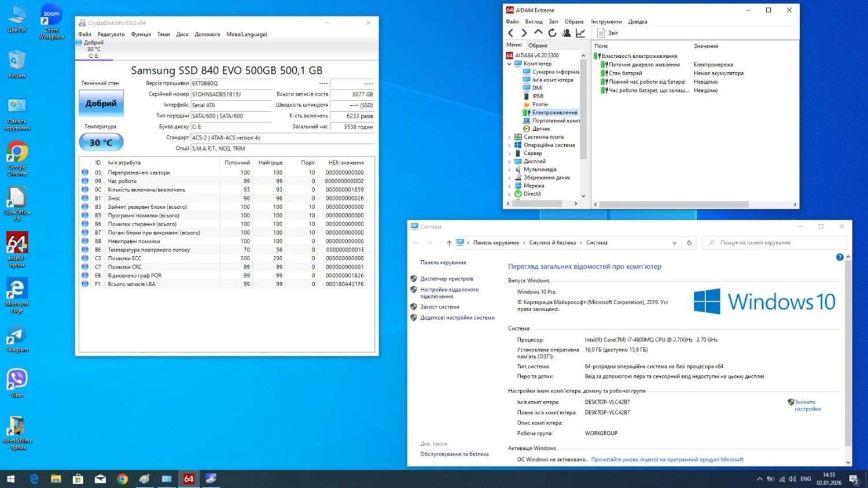Click the Chrome icon in the taskbar

pos(122,479)
